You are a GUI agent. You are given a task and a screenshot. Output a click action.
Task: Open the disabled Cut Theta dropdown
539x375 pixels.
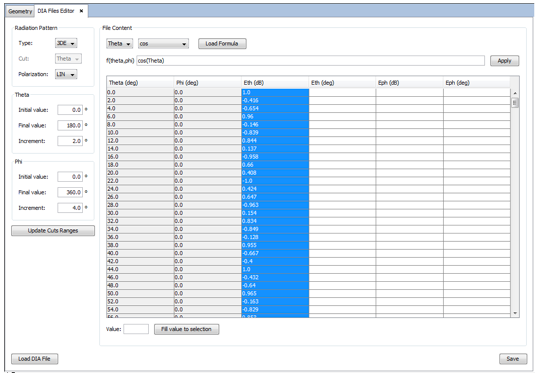click(68, 59)
